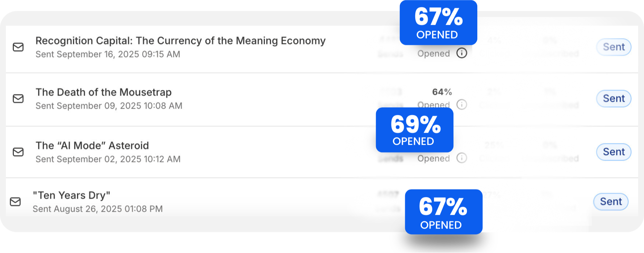Click the Sent September 16, 2025 date text

(x=108, y=54)
